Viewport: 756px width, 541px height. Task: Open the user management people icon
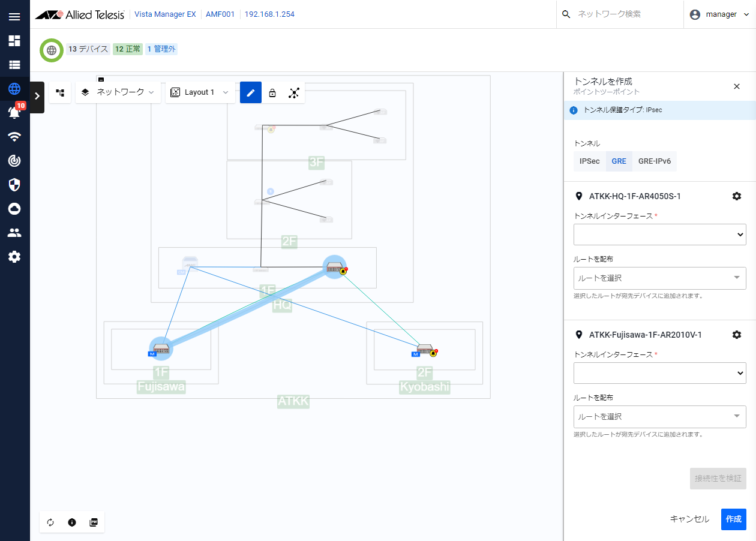14,233
